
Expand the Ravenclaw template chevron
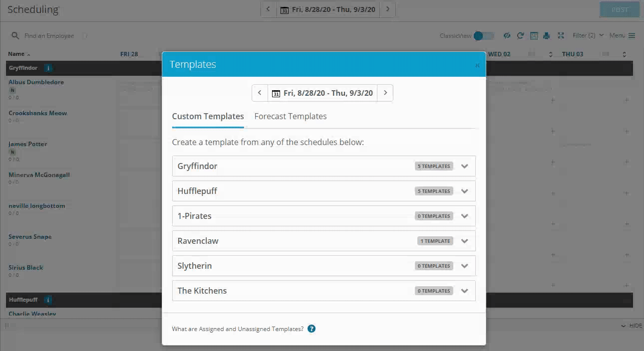pos(465,241)
